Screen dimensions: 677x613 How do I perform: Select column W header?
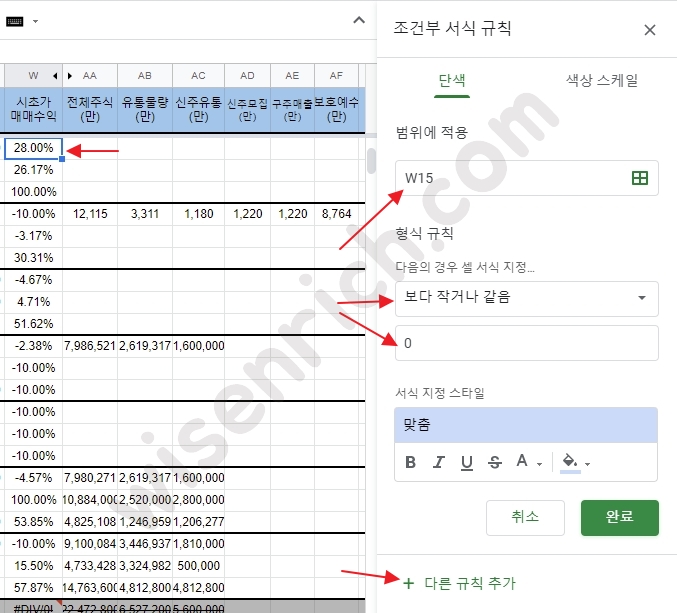point(33,76)
